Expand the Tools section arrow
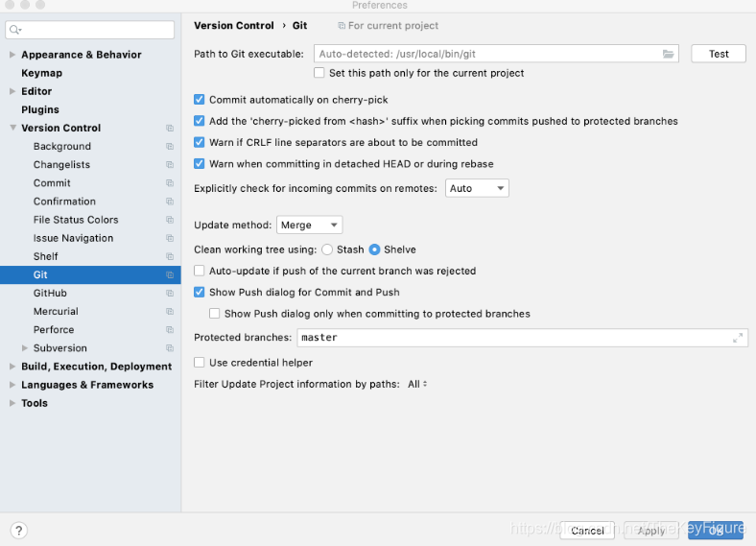 click(12, 403)
